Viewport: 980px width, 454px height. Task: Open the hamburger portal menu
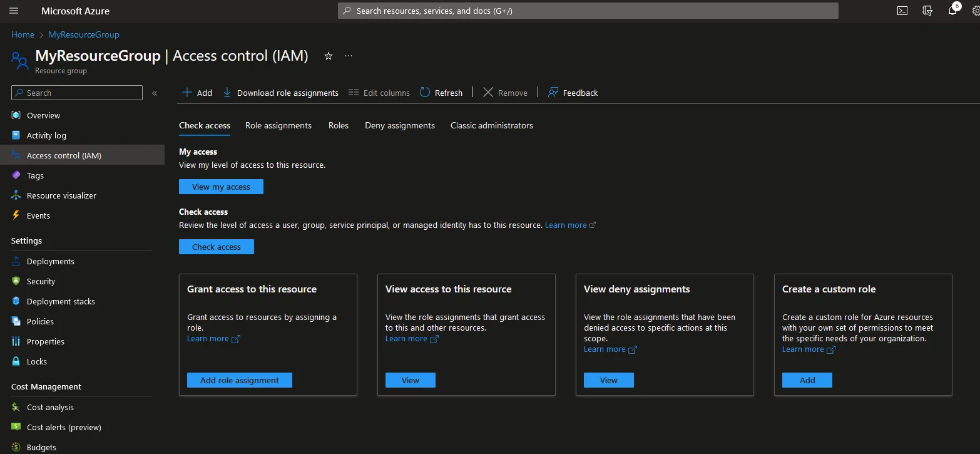14,11
